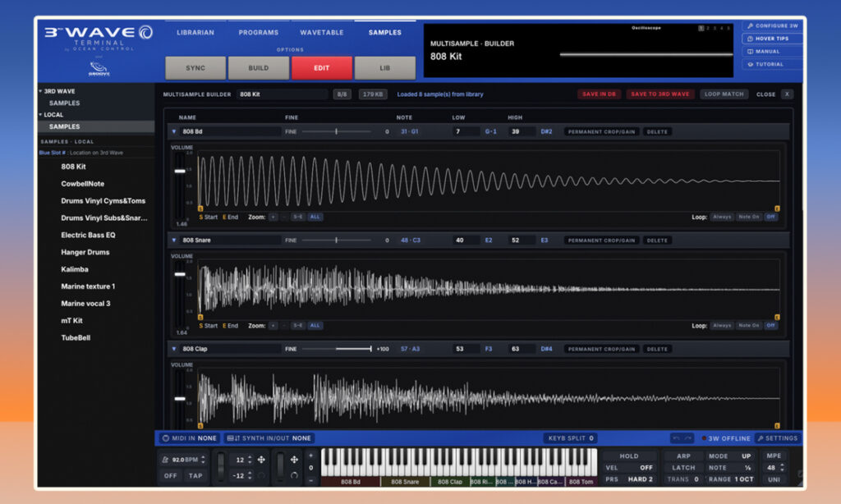Select Kalimba sample
Screen dimensions: 841x504
click(75, 270)
